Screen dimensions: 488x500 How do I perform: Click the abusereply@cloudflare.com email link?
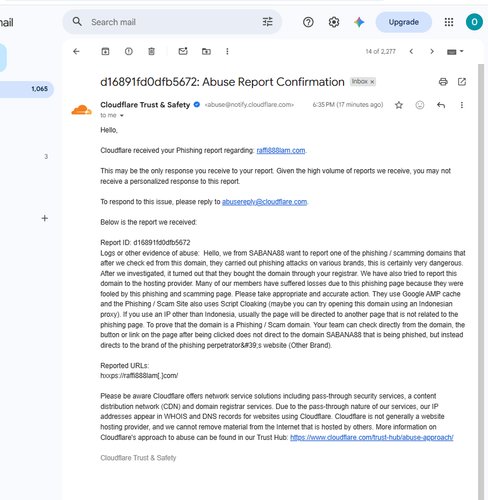click(x=264, y=202)
